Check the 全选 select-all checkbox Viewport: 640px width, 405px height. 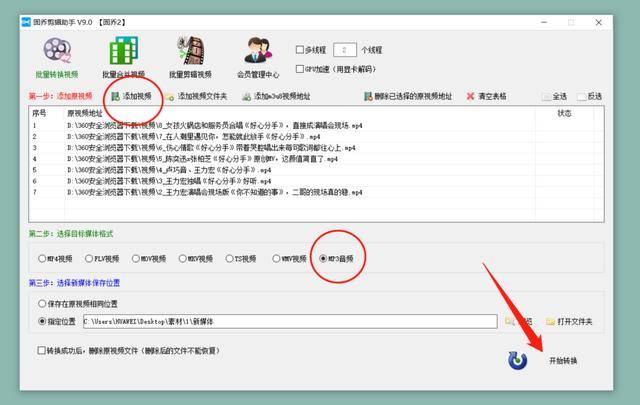(546, 96)
